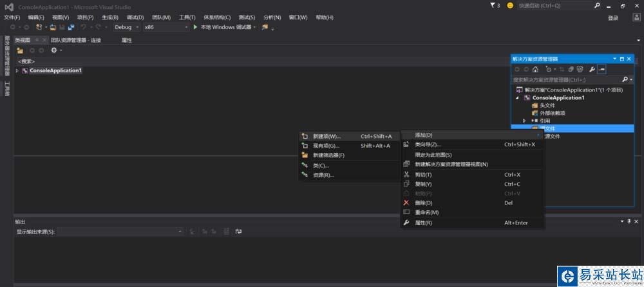This screenshot has height=287, width=644.
Task: Open properties wrench icon in Solution Explorer
Action: [x=592, y=69]
